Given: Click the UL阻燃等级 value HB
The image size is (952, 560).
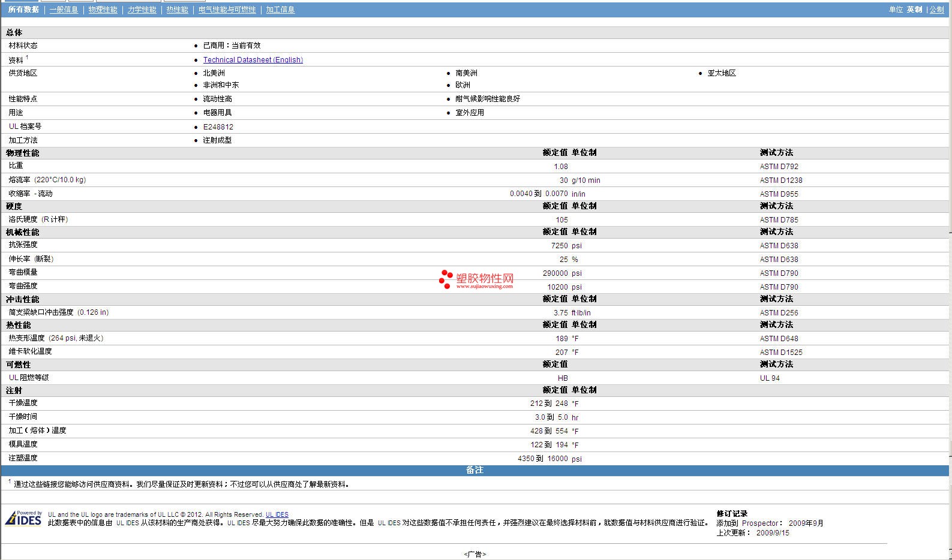Looking at the screenshot, I should click(563, 378).
